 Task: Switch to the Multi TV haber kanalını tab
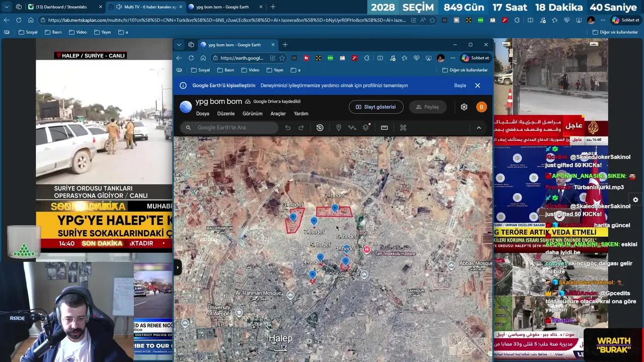click(x=146, y=7)
